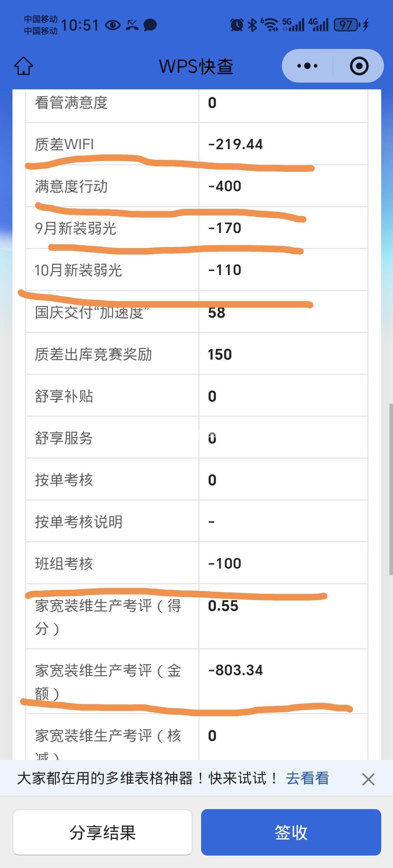Viewport: 393px width, 868px height.
Task: Tap the 班组考核 row label
Action: 64,564
